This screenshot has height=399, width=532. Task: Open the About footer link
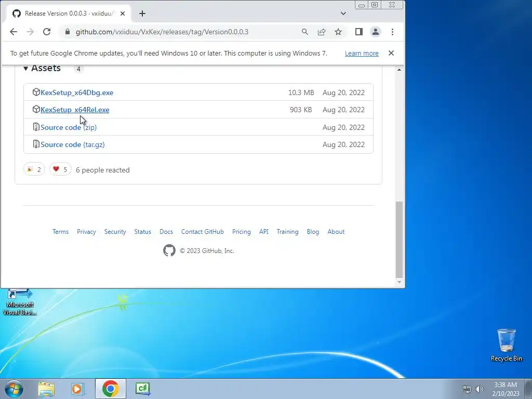336,232
